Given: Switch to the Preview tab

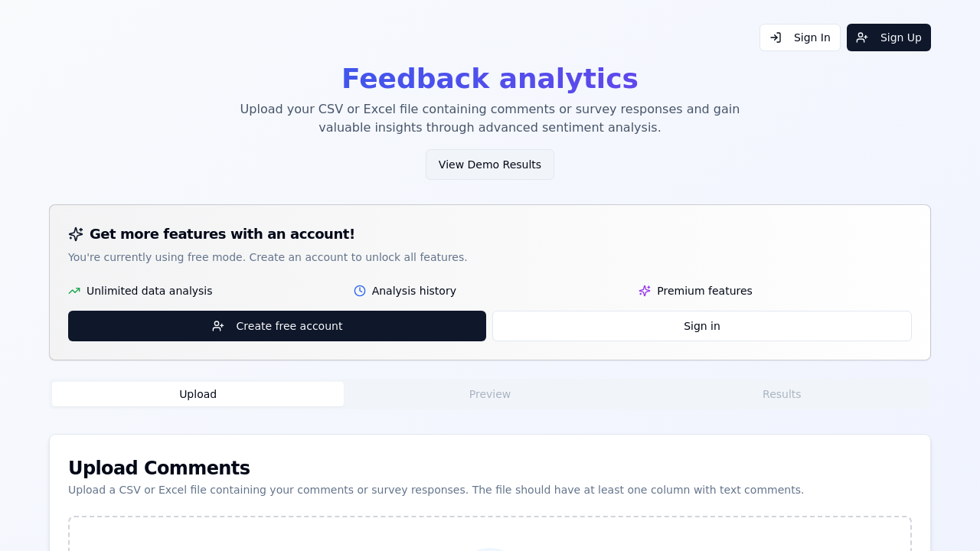Looking at the screenshot, I should [x=490, y=394].
